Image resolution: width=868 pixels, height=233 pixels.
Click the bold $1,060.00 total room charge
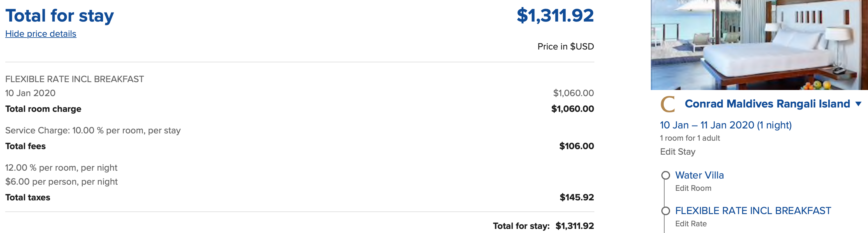tap(572, 109)
